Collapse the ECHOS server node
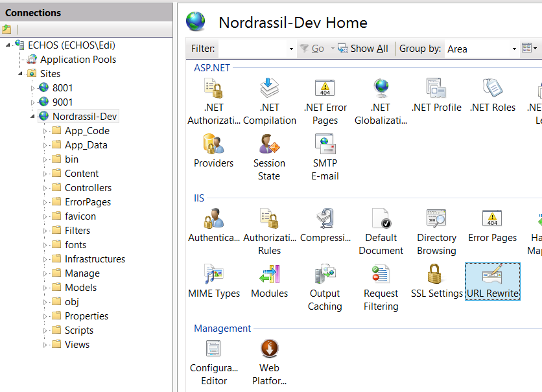This screenshot has height=392, width=542. (x=8, y=45)
